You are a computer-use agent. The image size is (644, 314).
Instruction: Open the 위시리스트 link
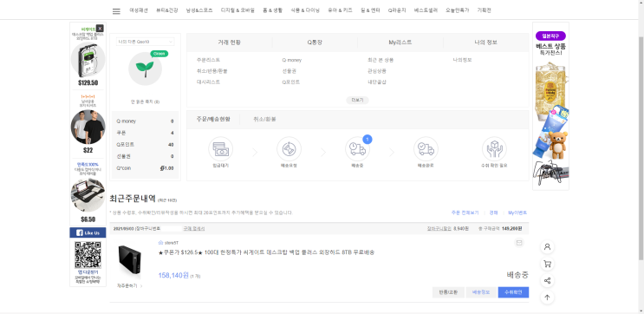click(x=208, y=82)
